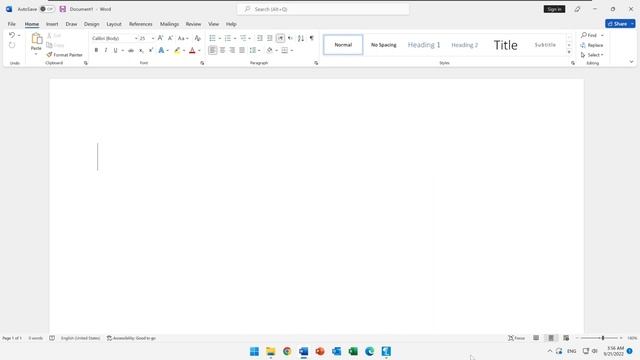Viewport: 640px width, 360px height.
Task: Increase paragraph indent
Action: click(x=270, y=38)
